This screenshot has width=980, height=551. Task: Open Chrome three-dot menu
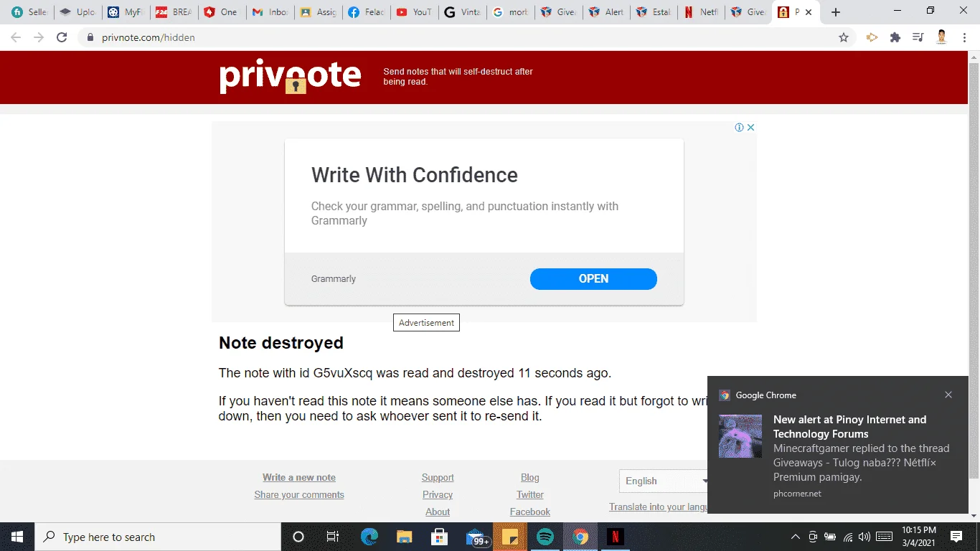(x=965, y=37)
